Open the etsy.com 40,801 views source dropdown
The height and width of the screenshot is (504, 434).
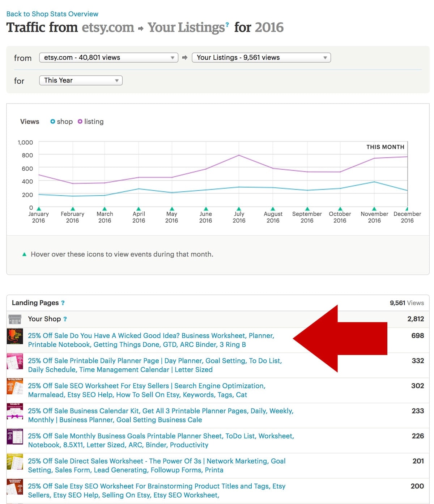pyautogui.click(x=109, y=58)
